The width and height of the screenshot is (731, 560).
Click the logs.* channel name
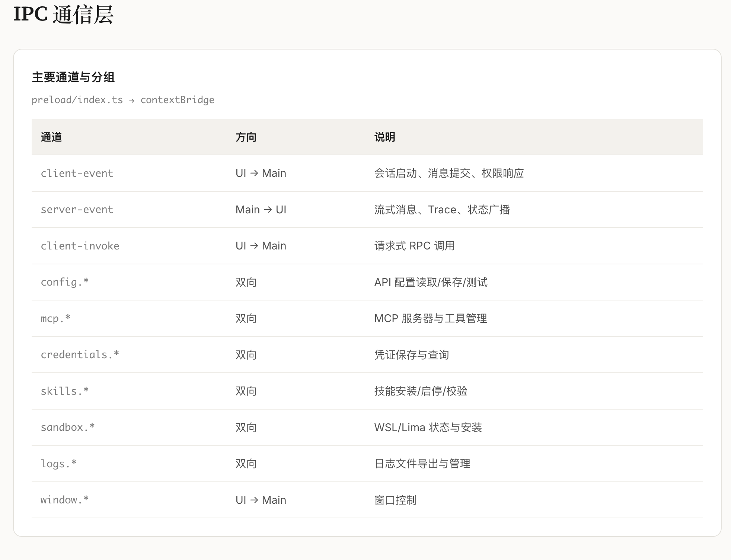pyautogui.click(x=58, y=464)
